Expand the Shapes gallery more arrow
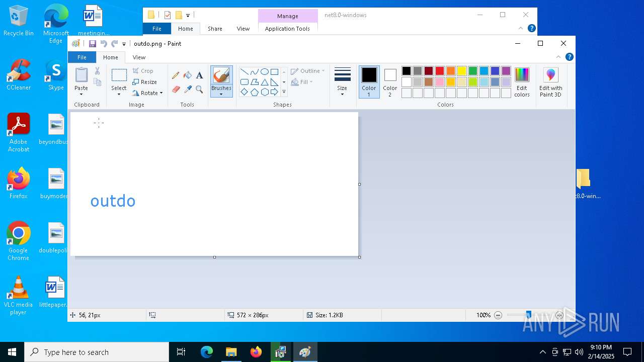 coord(284,92)
